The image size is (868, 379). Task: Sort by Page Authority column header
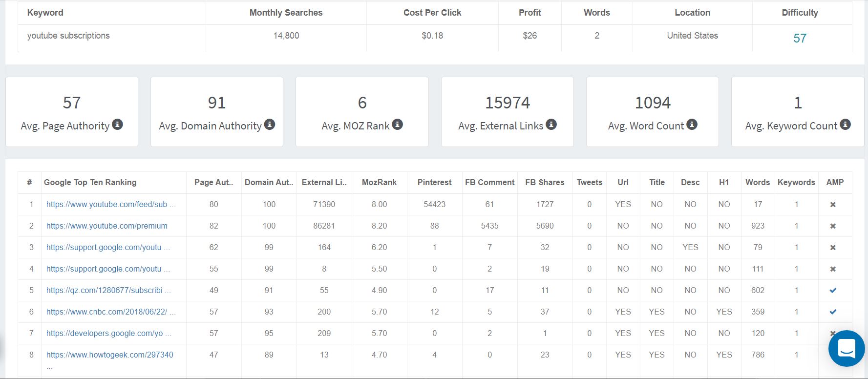(x=213, y=182)
